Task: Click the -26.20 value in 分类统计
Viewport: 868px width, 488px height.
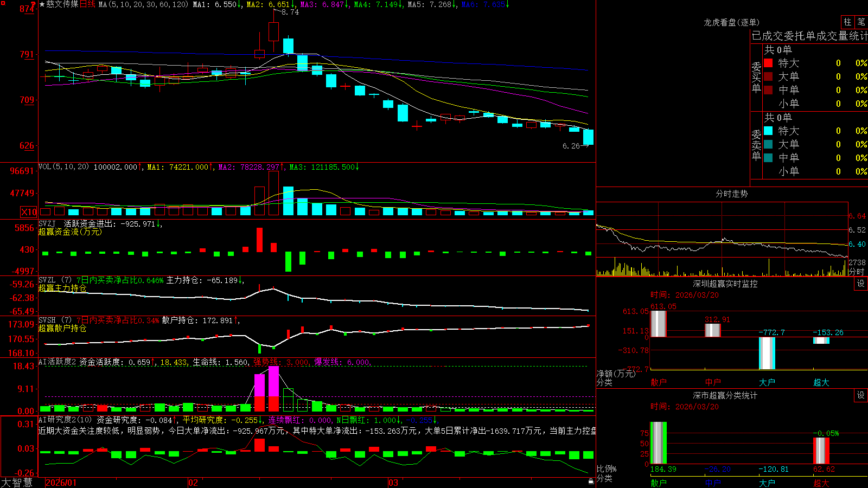Action: [718, 469]
